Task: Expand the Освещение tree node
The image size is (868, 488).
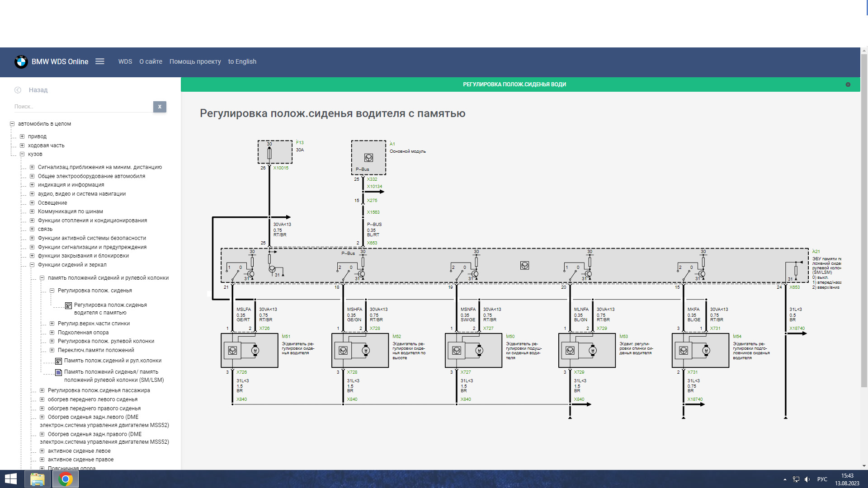Action: click(x=32, y=203)
